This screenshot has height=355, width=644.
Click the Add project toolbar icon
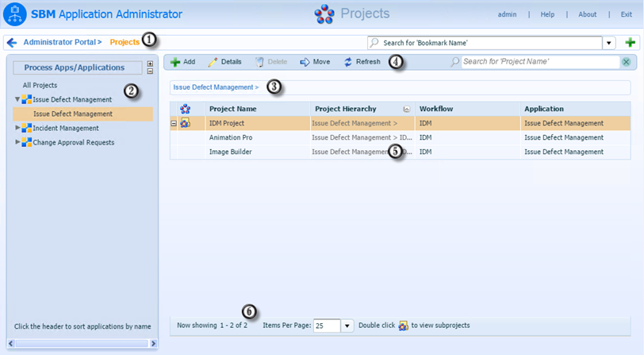coord(175,62)
